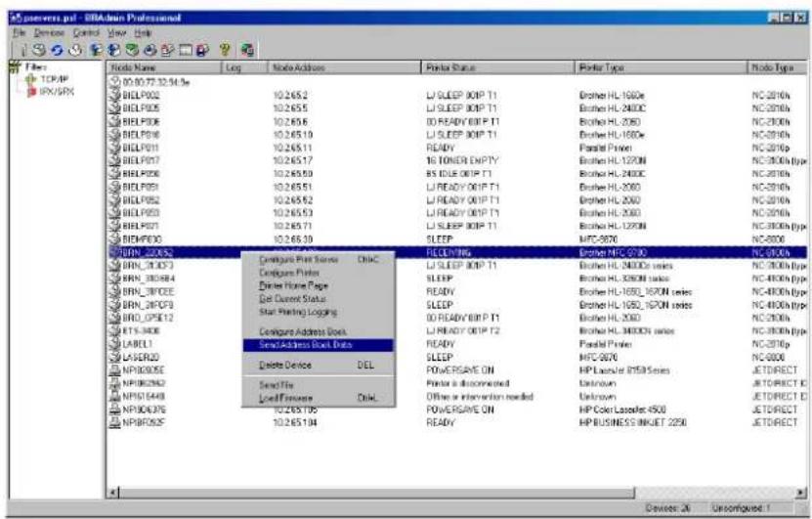
Task: Click the notepad with pencil toolbar icon
Action: (x=168, y=50)
